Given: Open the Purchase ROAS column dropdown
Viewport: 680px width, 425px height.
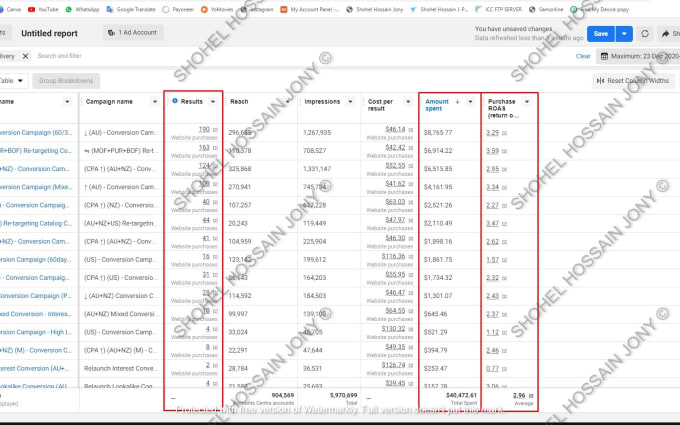Looking at the screenshot, I should click(527, 101).
